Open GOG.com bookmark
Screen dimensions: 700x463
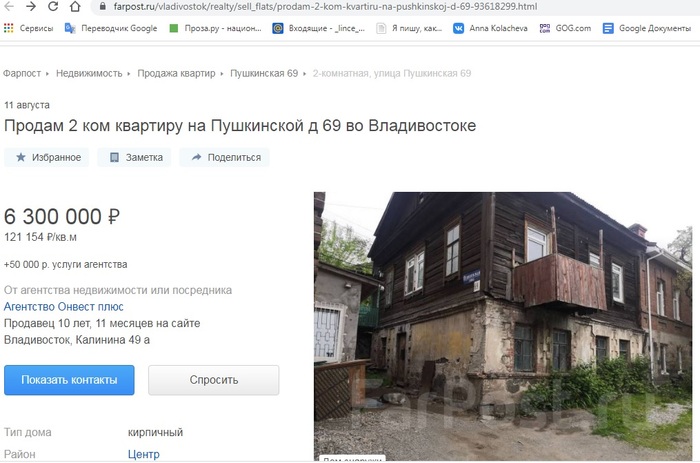point(565,28)
